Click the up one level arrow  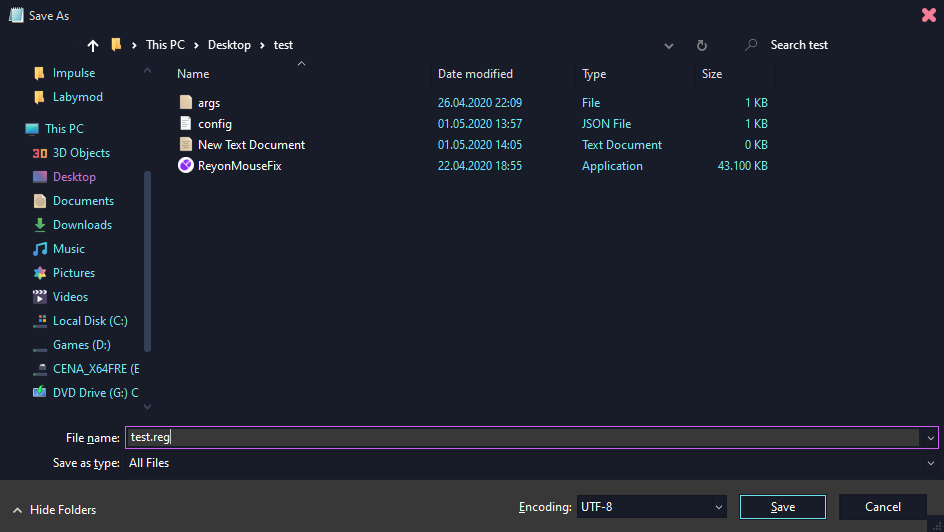click(93, 45)
